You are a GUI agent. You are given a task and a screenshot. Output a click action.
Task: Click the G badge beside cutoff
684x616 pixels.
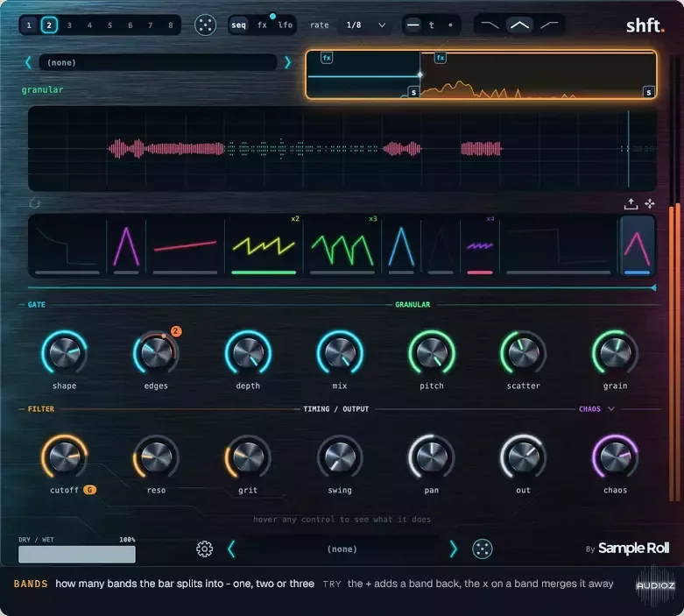90,490
